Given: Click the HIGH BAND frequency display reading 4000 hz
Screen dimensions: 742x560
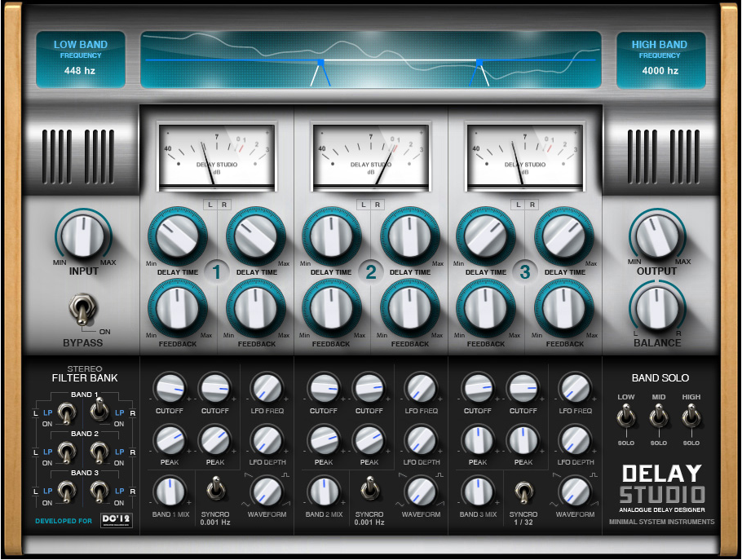Looking at the screenshot, I should (659, 60).
